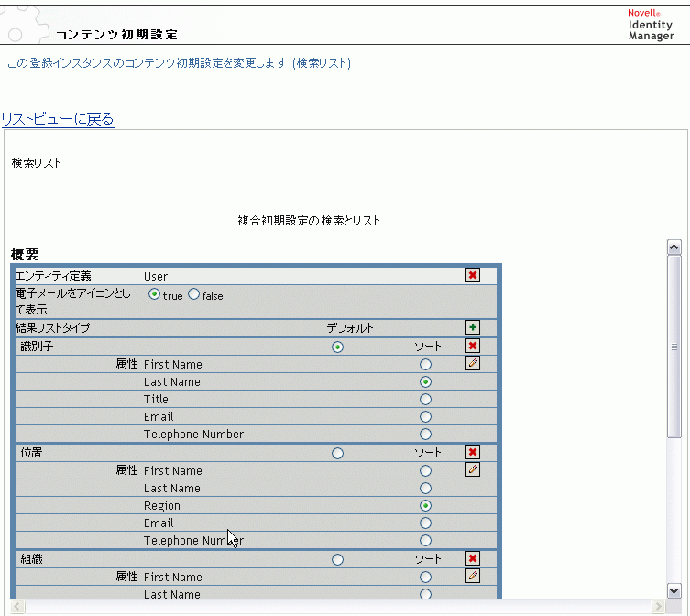This screenshot has height=616, width=690.
Task: Sort 組織 list by First Name
Action: point(425,577)
